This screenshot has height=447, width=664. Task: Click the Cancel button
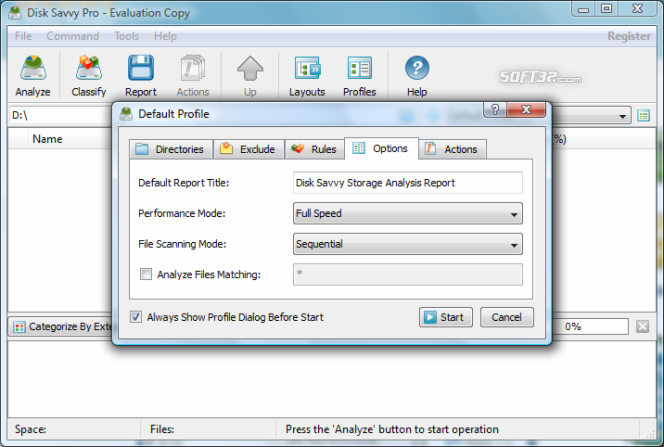(507, 317)
